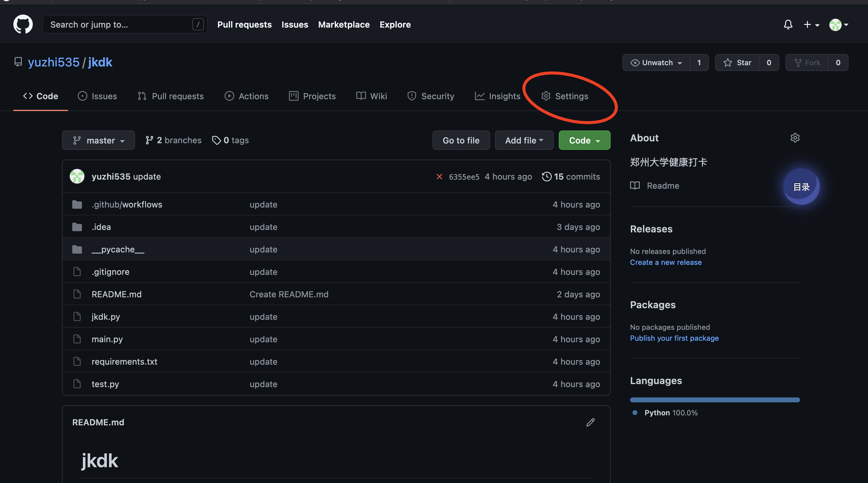
Task: Open the jkdk.py file
Action: coord(106,317)
